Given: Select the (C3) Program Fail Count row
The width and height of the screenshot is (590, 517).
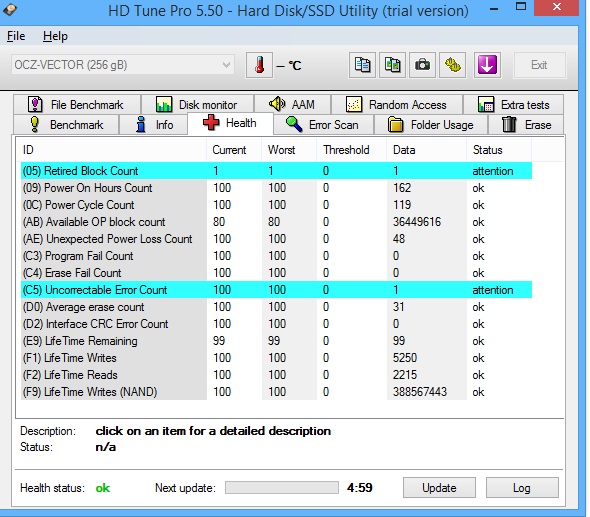Looking at the screenshot, I should tap(276, 256).
